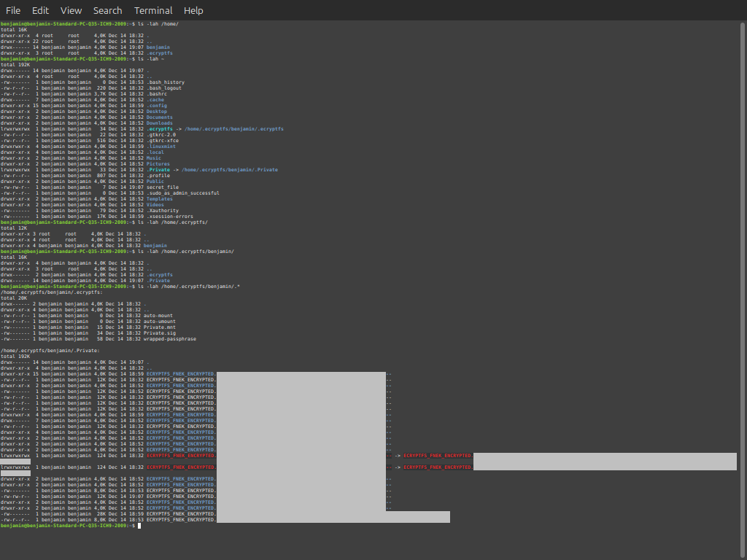Click the .Xauthority file name
The width and height of the screenshot is (747, 560).
point(162,211)
